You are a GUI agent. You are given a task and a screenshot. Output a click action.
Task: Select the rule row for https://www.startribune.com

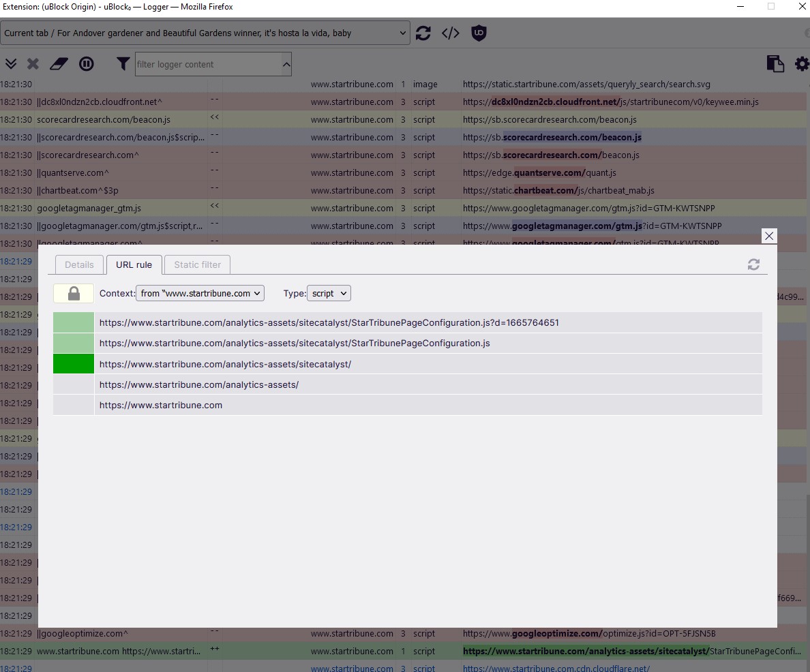coord(409,405)
